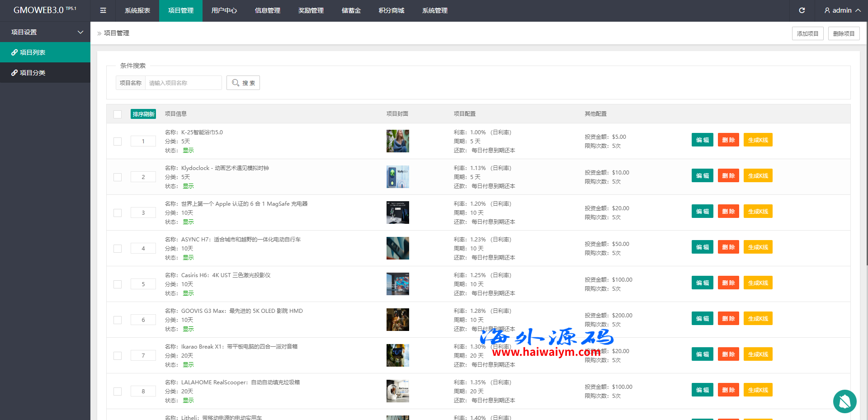Screen dimensions: 868x420
Task: Focus the 项目名称 search input field
Action: [183, 83]
